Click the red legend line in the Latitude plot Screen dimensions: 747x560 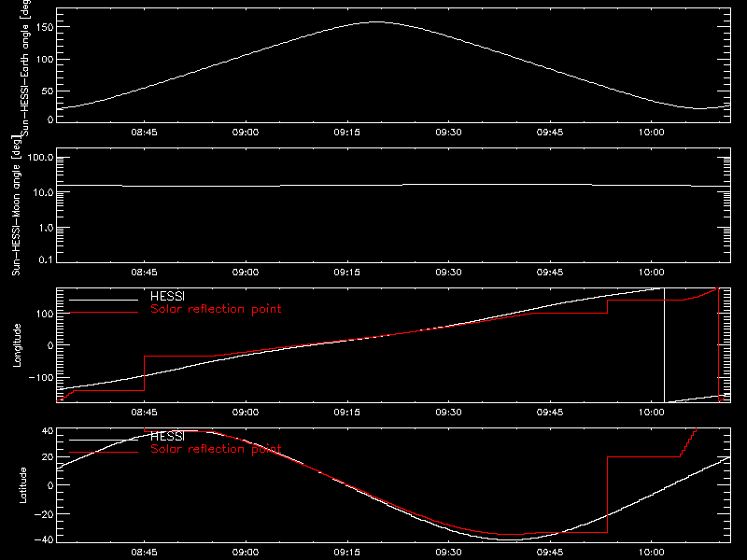(x=104, y=453)
